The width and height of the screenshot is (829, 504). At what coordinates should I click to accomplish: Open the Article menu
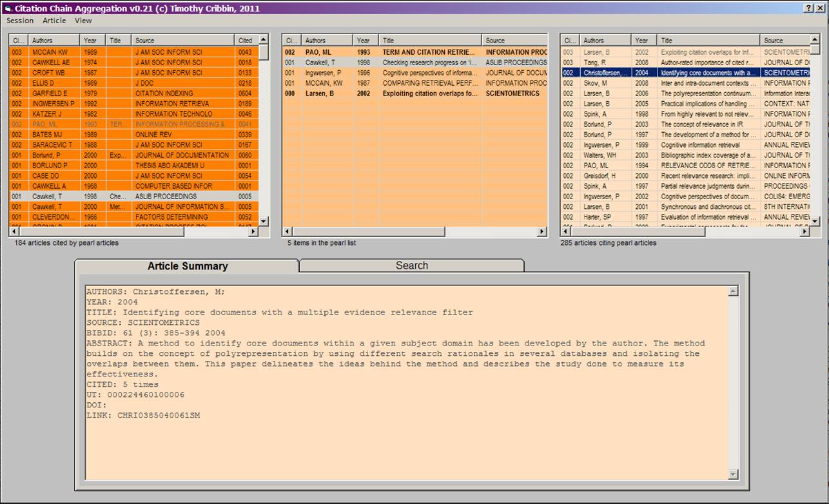(x=54, y=21)
